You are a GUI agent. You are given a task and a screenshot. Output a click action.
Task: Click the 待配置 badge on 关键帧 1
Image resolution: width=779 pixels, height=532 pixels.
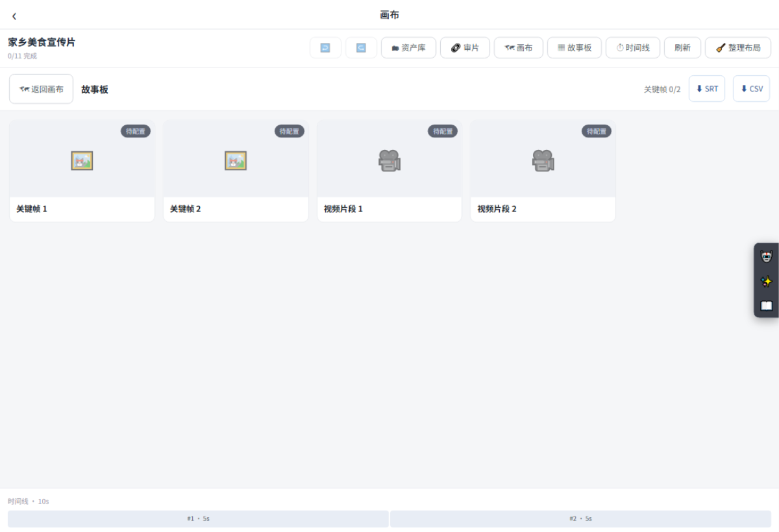(x=136, y=131)
